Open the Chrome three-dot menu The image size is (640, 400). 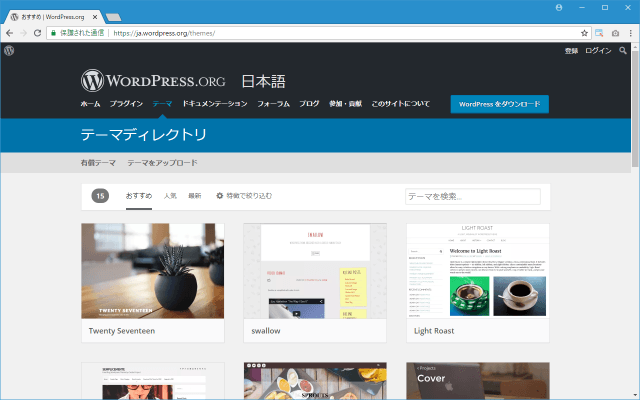pos(631,33)
